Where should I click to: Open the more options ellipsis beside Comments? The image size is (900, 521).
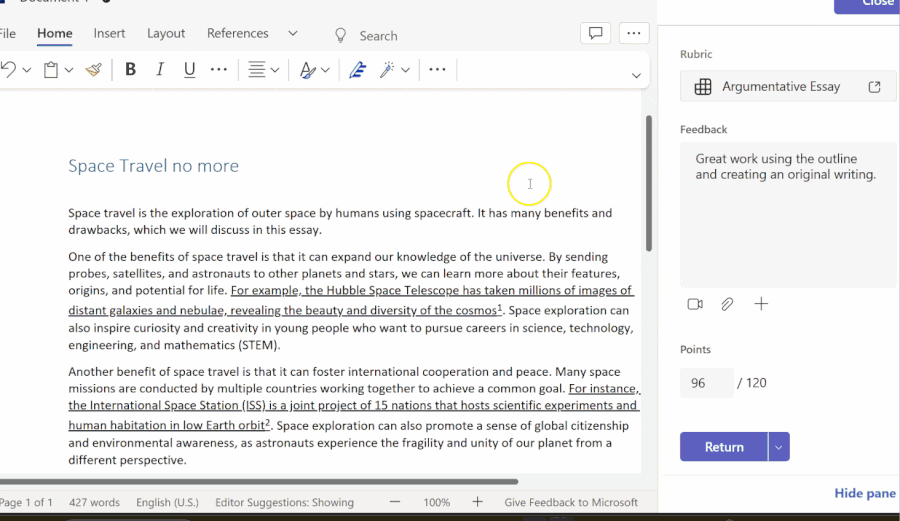[x=634, y=33]
